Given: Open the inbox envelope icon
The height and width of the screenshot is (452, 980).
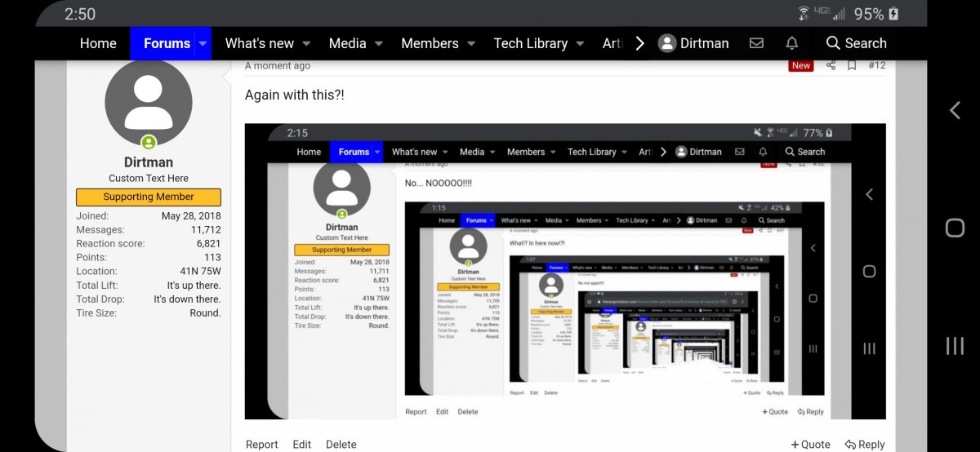Looking at the screenshot, I should 756,43.
